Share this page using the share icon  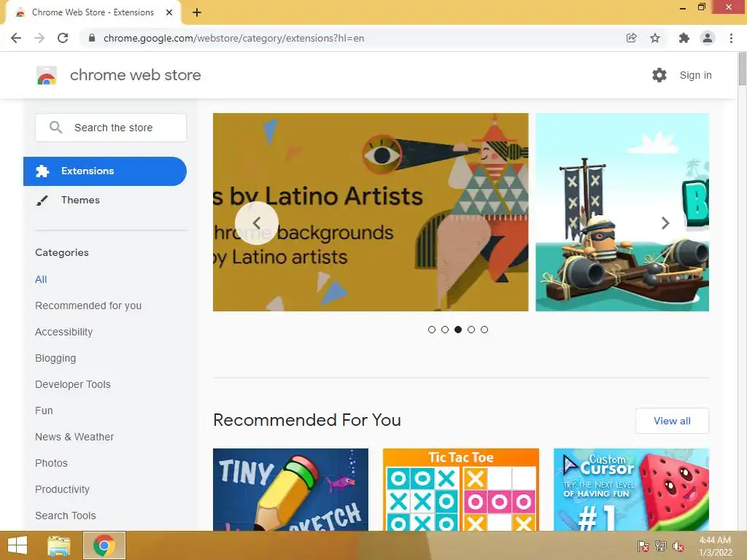coord(631,38)
